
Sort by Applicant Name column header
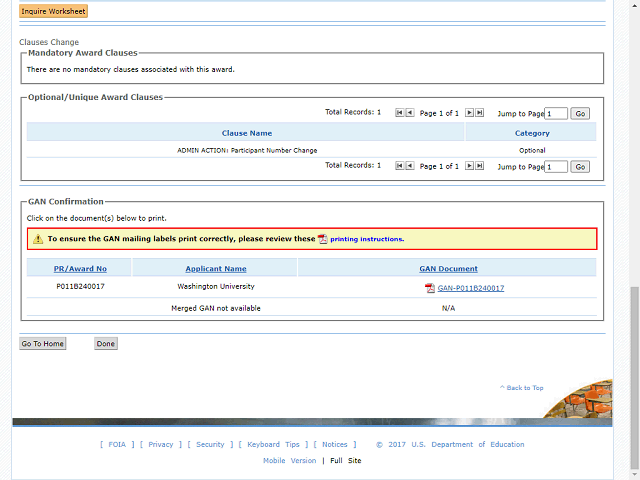pos(215,268)
